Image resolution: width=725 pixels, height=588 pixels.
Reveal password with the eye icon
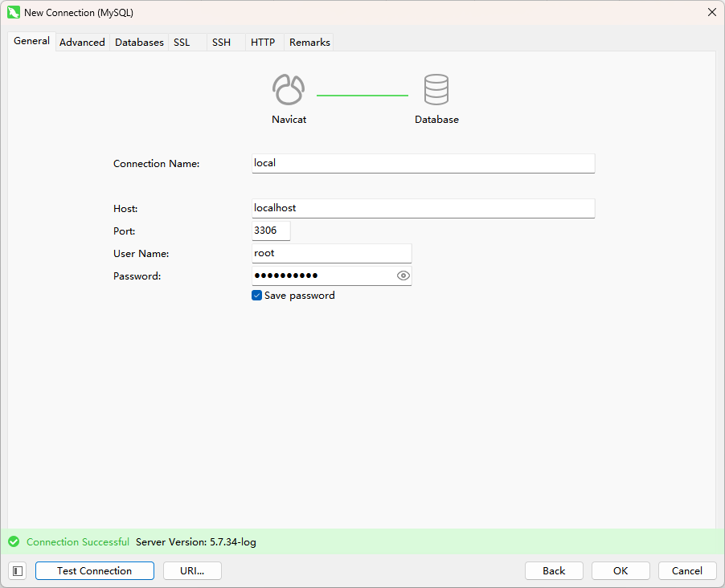(403, 276)
